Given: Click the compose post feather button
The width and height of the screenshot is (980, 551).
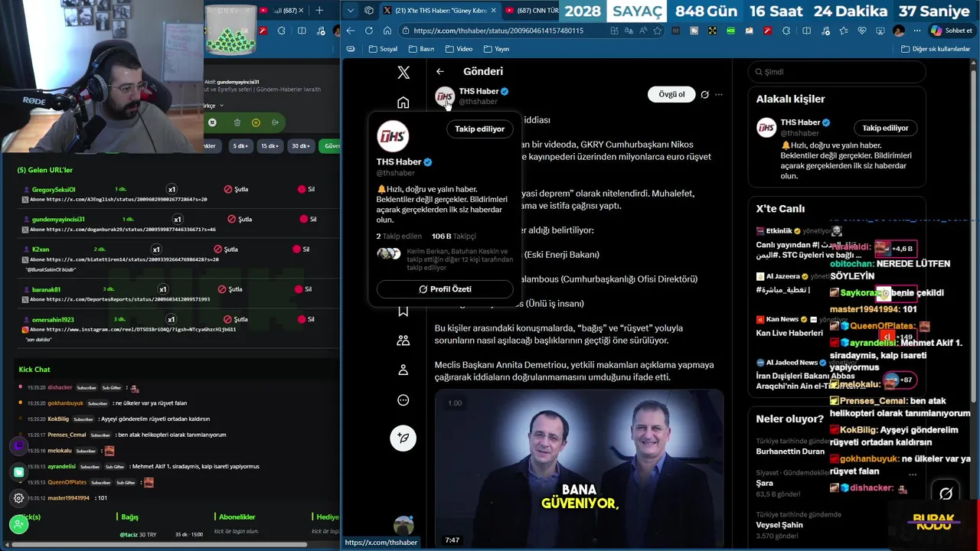Looking at the screenshot, I should pos(403,438).
